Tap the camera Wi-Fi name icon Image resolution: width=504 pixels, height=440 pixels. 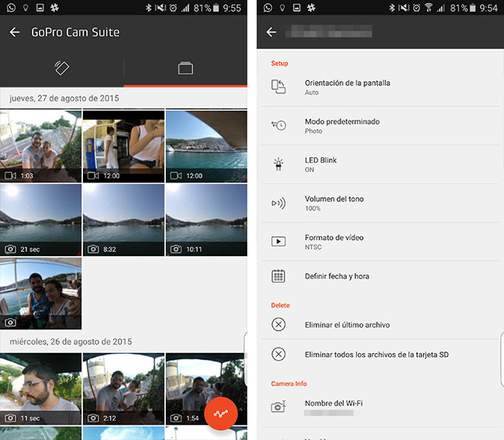(278, 407)
